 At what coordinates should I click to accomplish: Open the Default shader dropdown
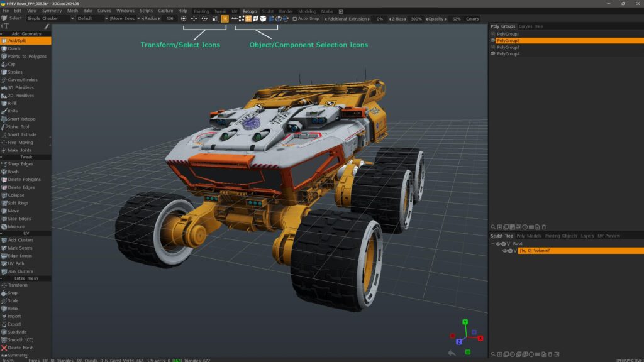tap(91, 19)
